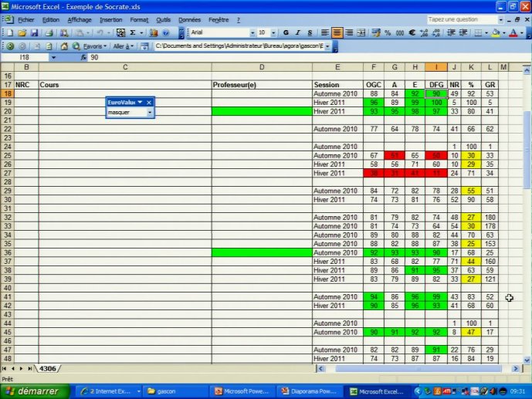Align cell text left
This screenshot has height=399, width=532.
(325, 32)
